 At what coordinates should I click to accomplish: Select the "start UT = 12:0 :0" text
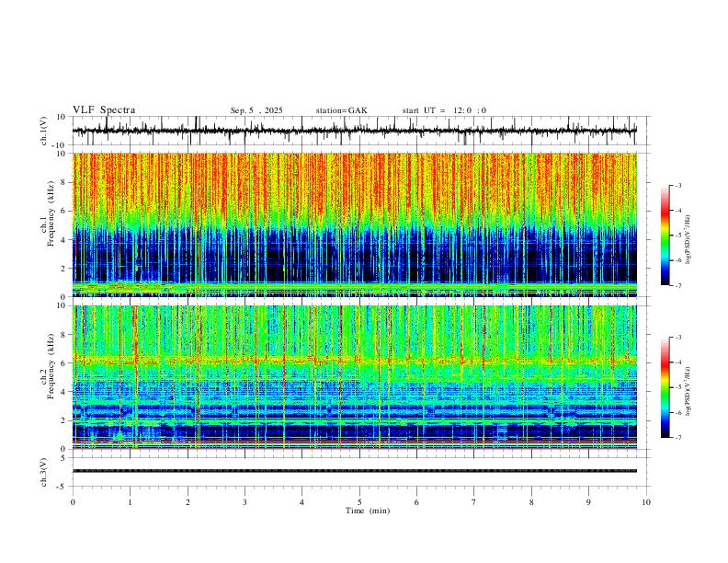pos(444,110)
